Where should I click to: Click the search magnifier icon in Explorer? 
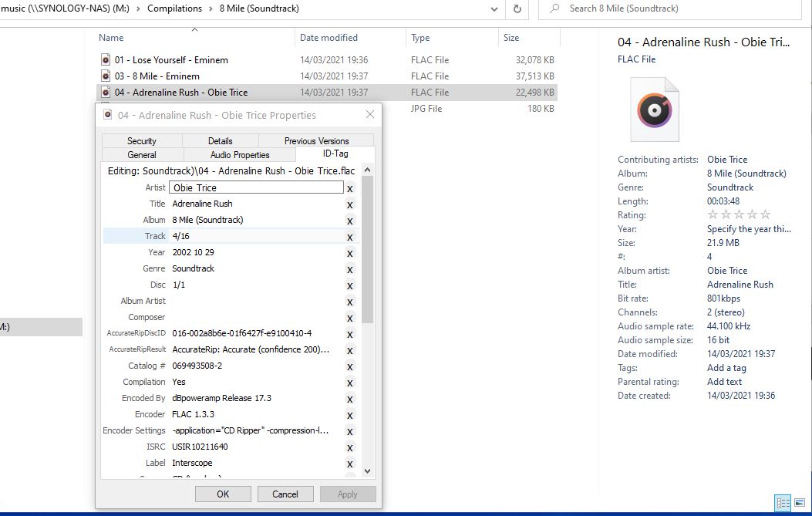(x=554, y=8)
